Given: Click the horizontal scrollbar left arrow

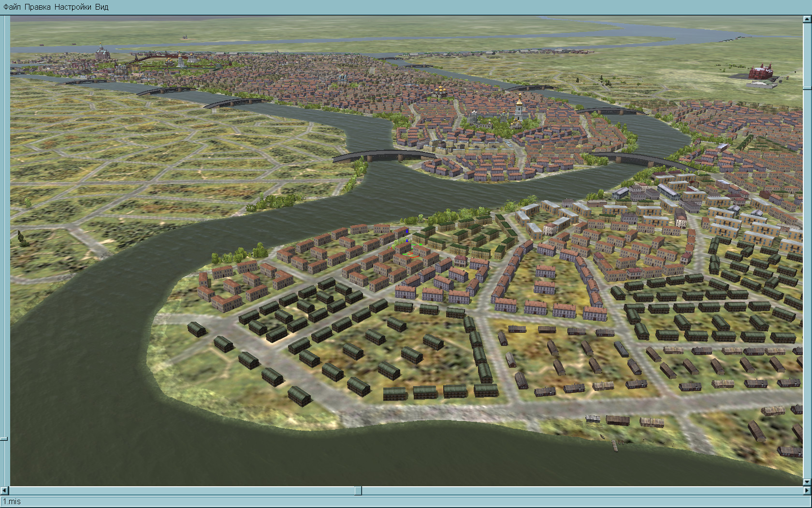Looking at the screenshot, I should tap(5, 491).
